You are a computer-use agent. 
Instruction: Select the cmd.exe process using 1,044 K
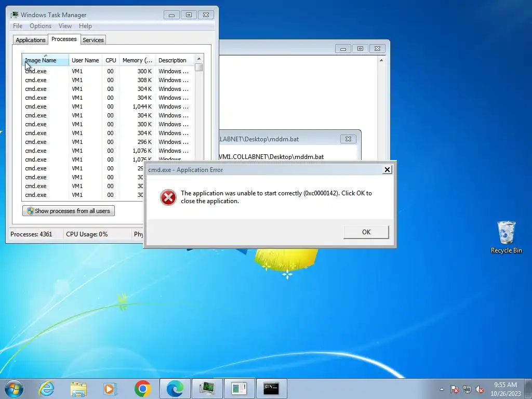click(108, 107)
